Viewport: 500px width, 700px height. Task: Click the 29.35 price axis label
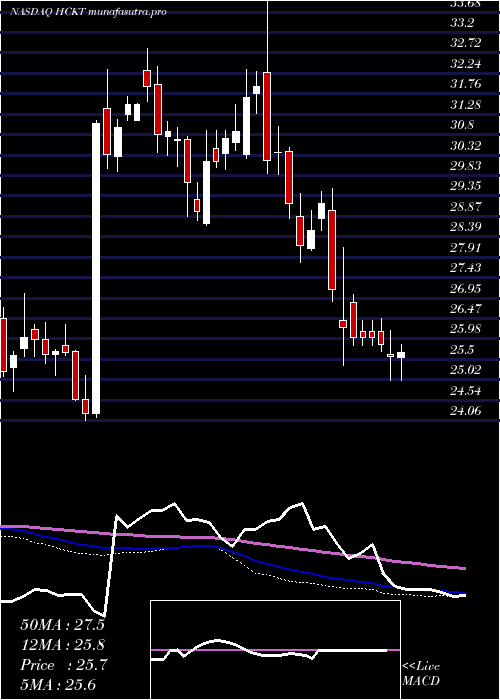click(466, 186)
